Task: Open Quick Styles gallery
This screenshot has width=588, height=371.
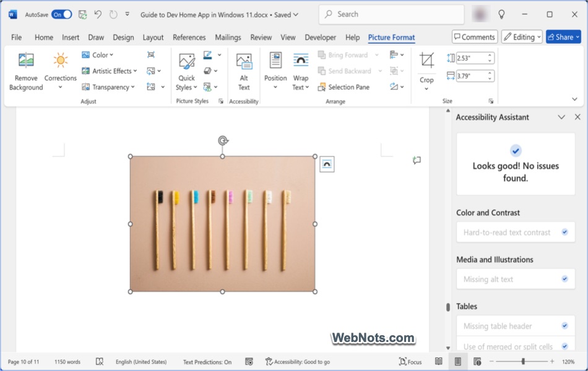Action: (186, 72)
